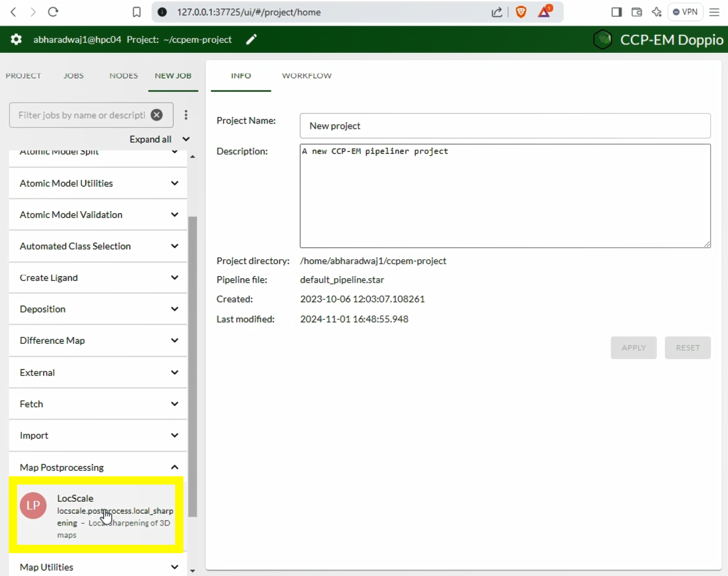Viewport: 728px width, 576px height.
Task: Open Brave Shields lion icon
Action: pos(521,12)
